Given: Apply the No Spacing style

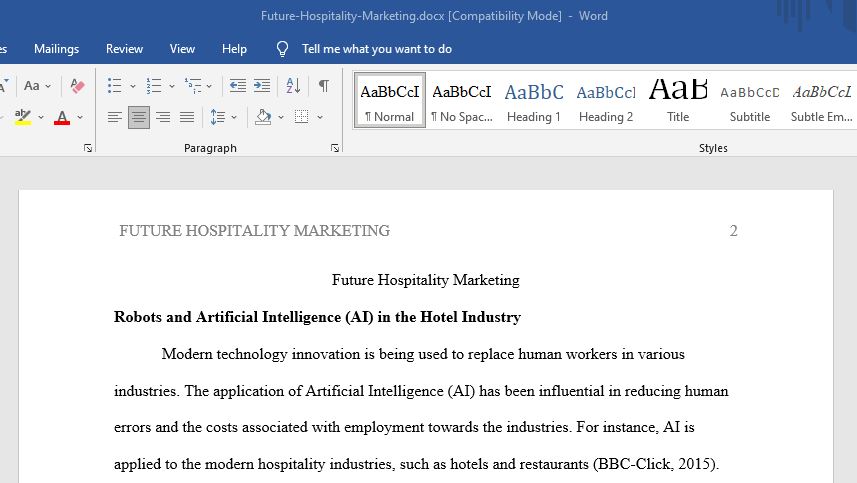Looking at the screenshot, I should (x=462, y=101).
